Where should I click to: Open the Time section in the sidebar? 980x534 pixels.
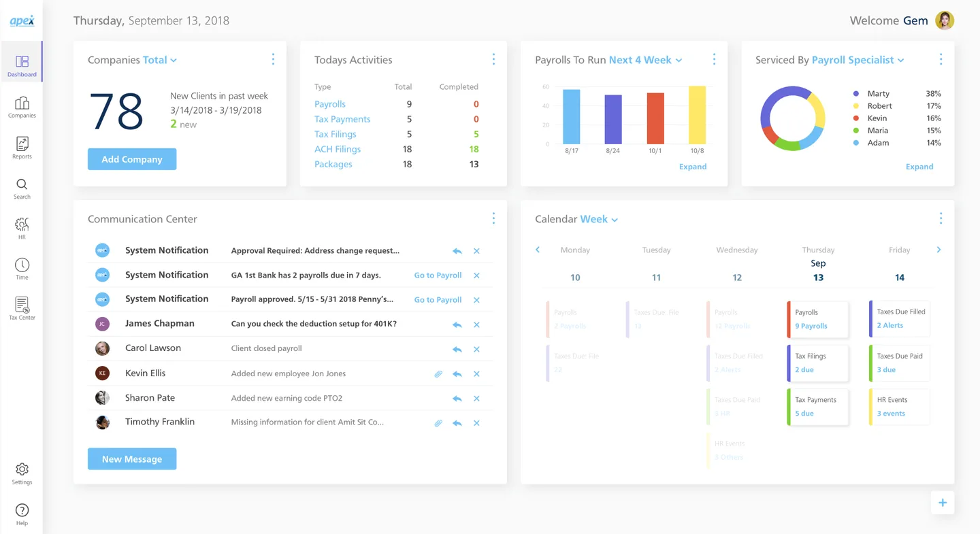tap(22, 268)
